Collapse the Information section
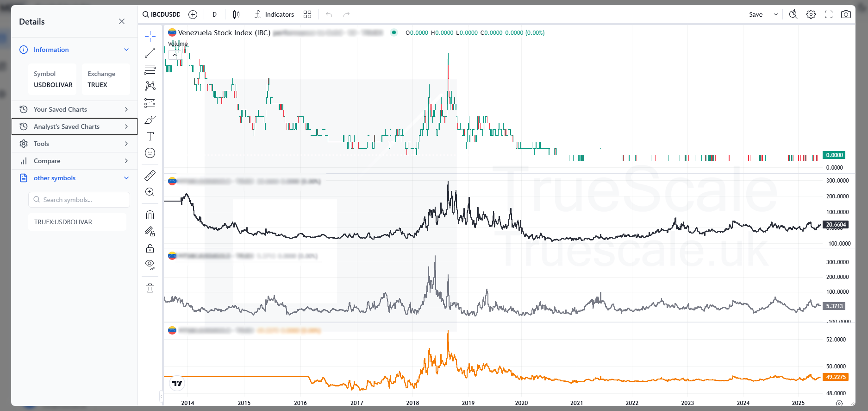The width and height of the screenshot is (868, 411). 126,50
